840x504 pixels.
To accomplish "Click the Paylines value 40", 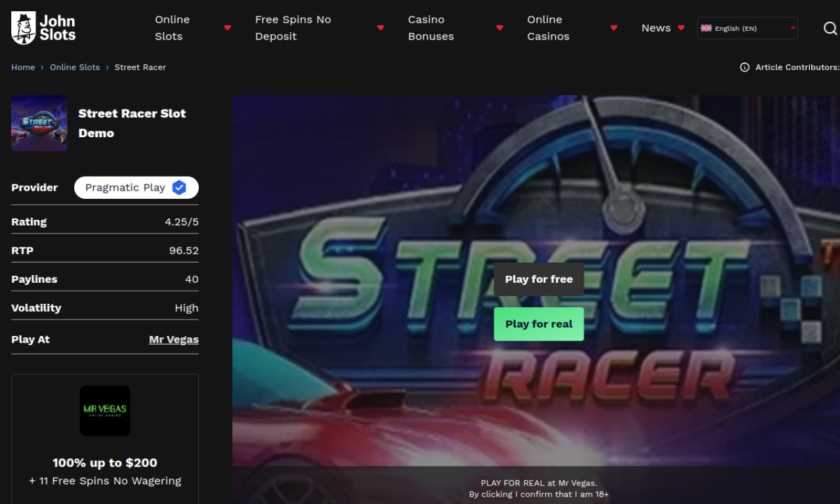I will tap(192, 279).
